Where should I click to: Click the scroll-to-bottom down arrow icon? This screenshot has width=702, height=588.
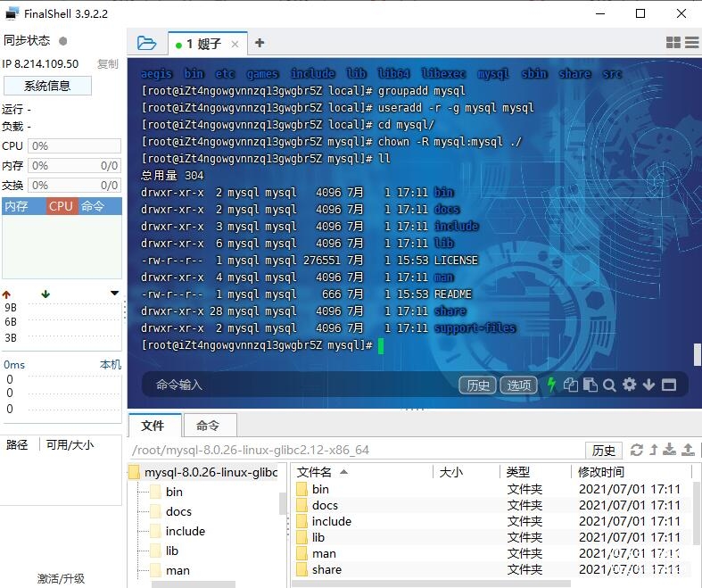click(648, 385)
